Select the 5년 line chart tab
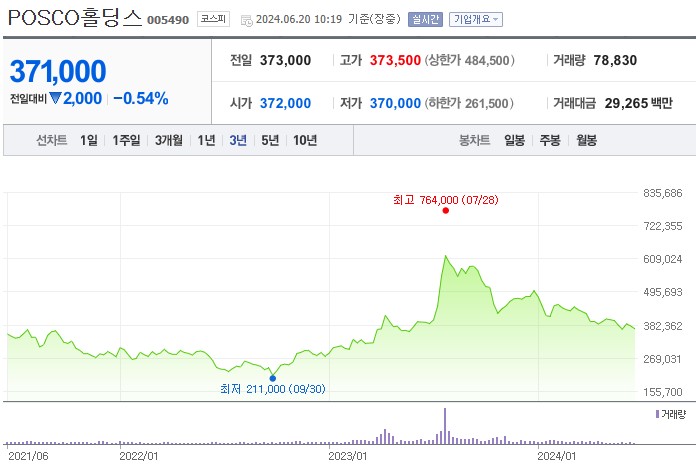This screenshot has height=468, width=696. click(x=270, y=140)
